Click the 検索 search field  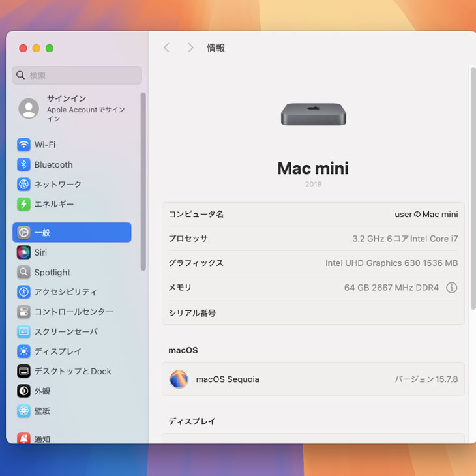pos(77,75)
